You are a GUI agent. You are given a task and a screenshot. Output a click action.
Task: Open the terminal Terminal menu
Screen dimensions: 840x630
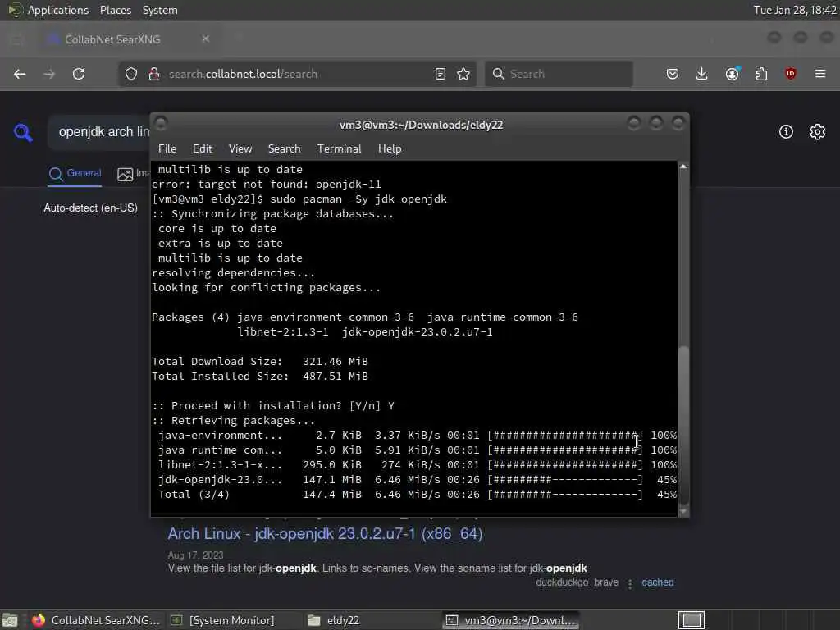[339, 149]
